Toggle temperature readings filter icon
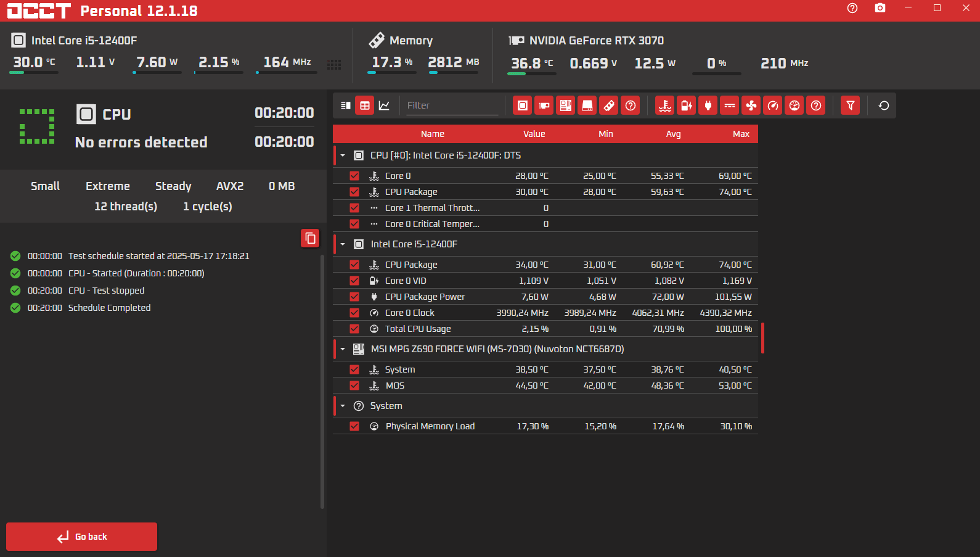The image size is (980, 557). point(664,105)
